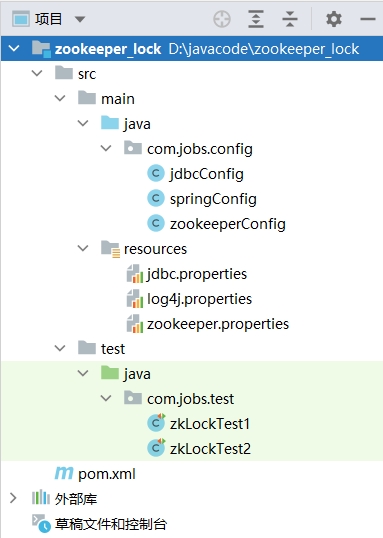
Task: Click the resources folder icon
Action: pos(110,249)
